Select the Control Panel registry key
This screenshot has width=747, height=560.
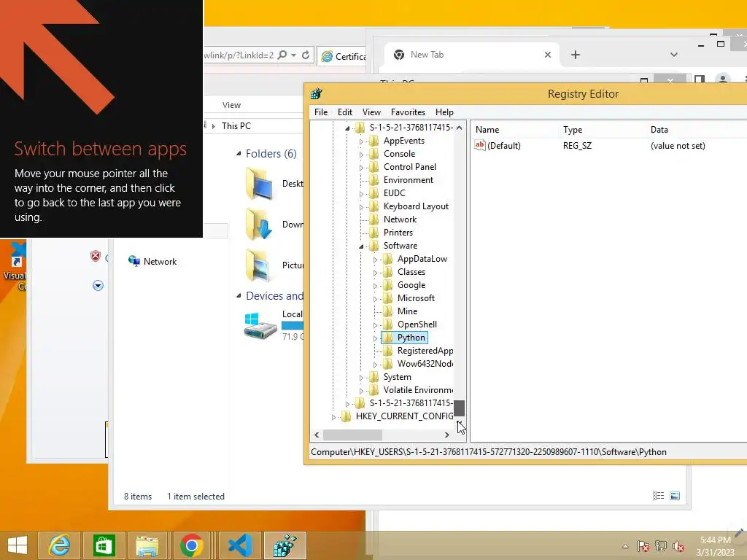pos(410,167)
